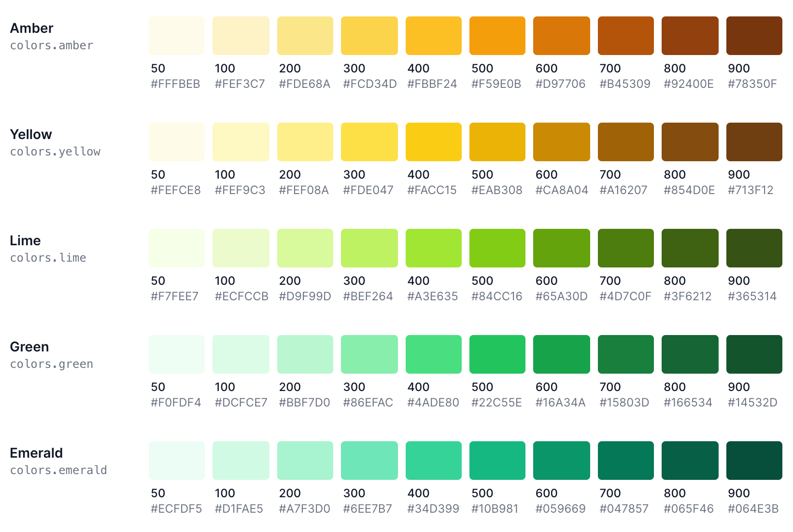Select the Lime 800 swatch
The image size is (793, 532).
(690, 248)
